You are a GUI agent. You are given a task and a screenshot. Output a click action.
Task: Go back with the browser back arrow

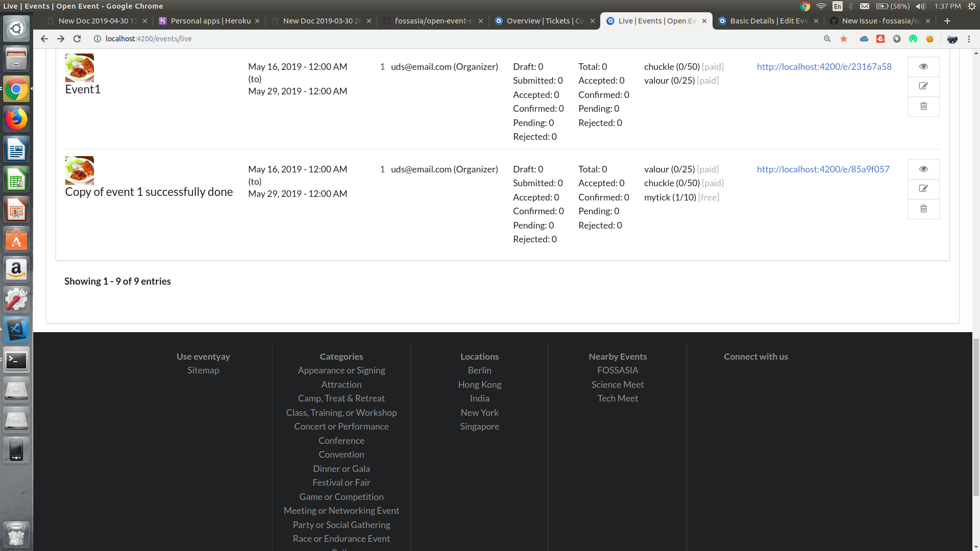click(x=44, y=39)
